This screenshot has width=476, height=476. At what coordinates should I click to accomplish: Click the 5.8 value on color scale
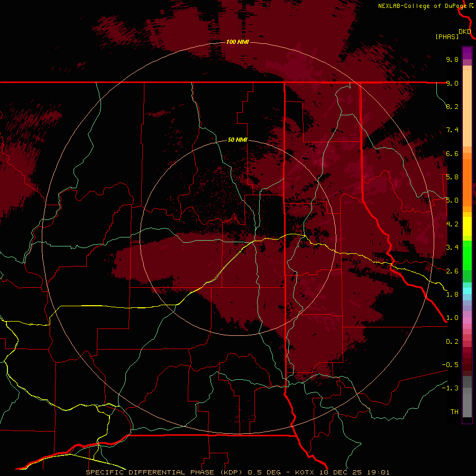pos(452,177)
